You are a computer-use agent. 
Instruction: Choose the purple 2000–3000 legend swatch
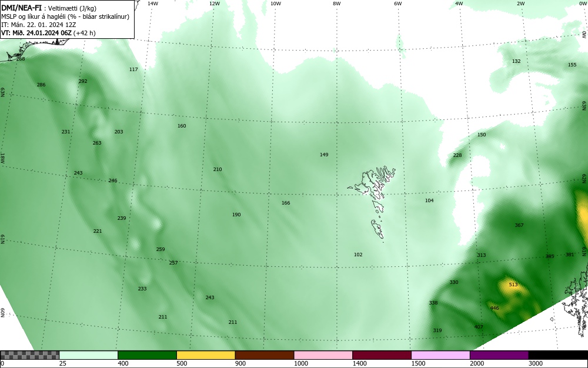(x=499, y=355)
